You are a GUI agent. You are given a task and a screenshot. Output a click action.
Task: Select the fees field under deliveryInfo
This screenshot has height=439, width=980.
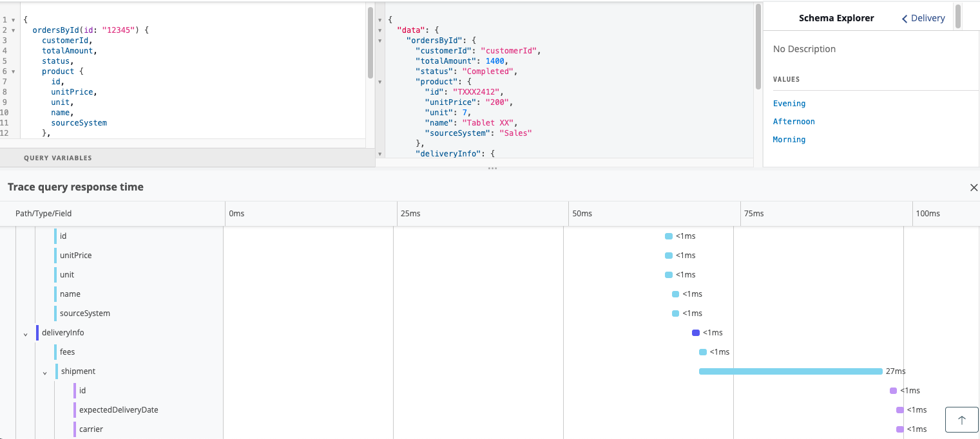pyautogui.click(x=67, y=351)
